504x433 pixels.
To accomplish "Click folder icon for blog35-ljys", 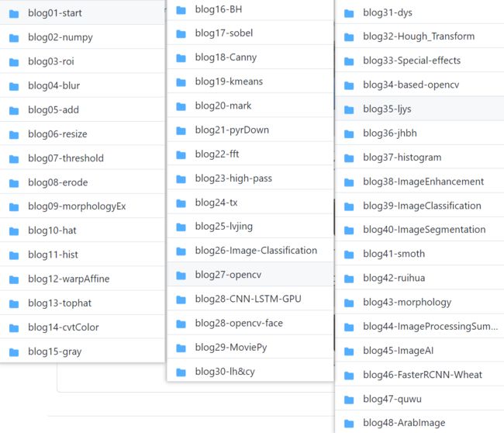I will coord(349,109).
